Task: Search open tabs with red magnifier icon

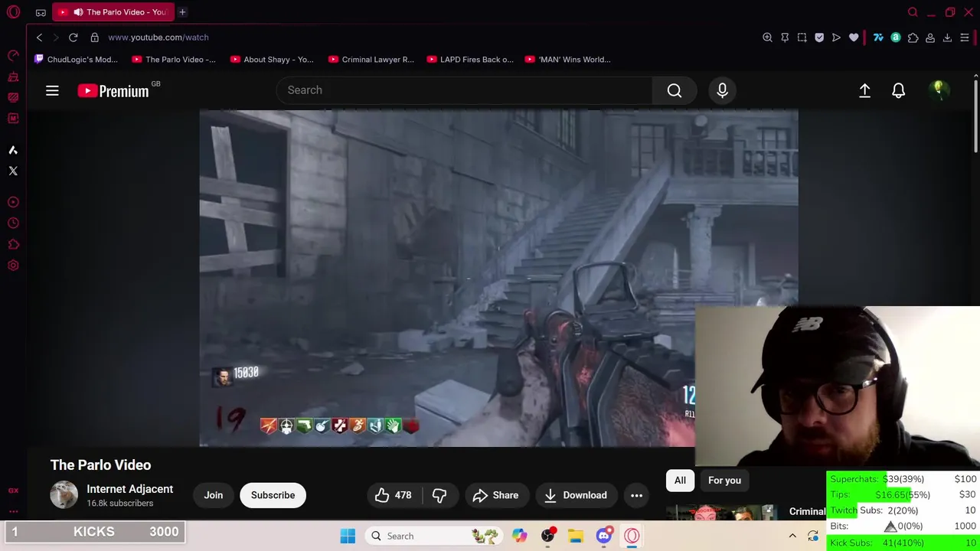Action: coord(913,12)
